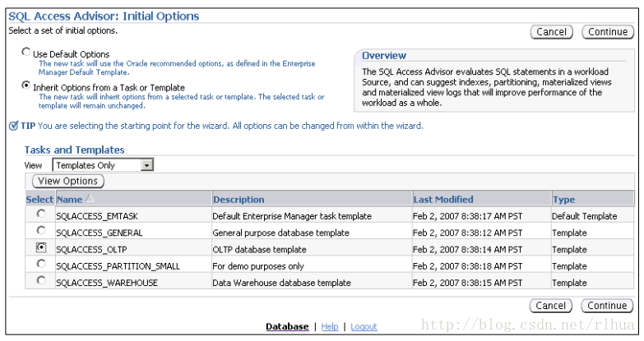Click the View Options button

[68, 181]
